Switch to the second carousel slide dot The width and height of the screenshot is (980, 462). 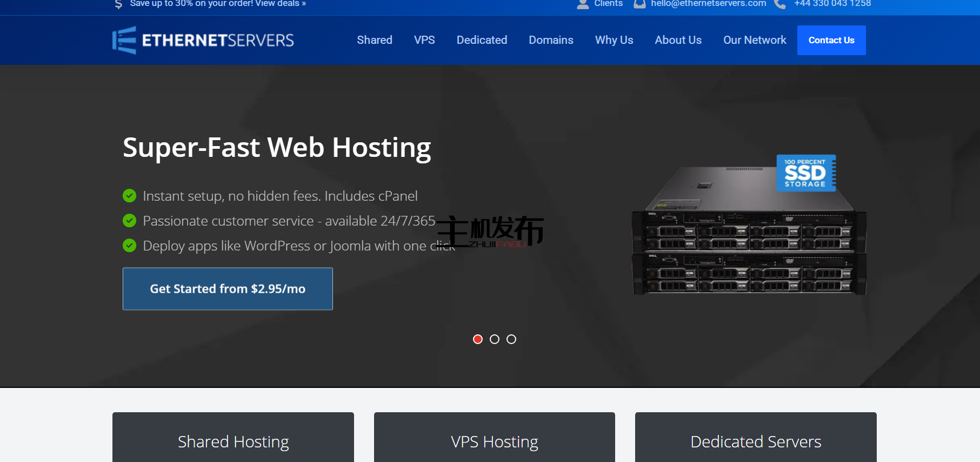point(495,339)
